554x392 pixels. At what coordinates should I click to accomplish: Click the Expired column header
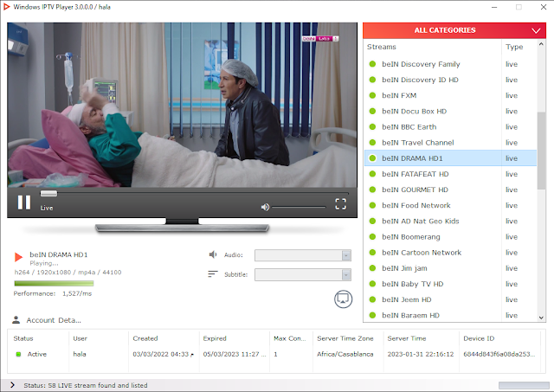point(215,338)
